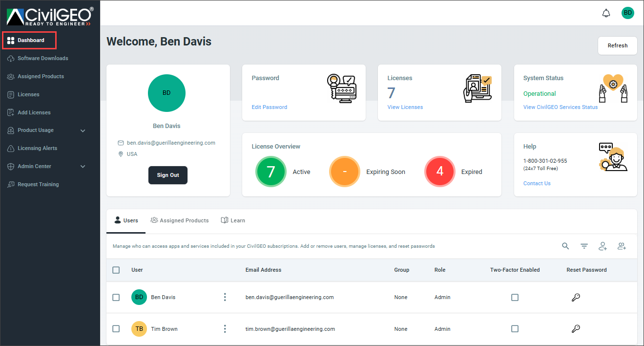Click the Add Licenses icon in sidebar
Viewport: 644px width, 346px height.
pyautogui.click(x=11, y=113)
